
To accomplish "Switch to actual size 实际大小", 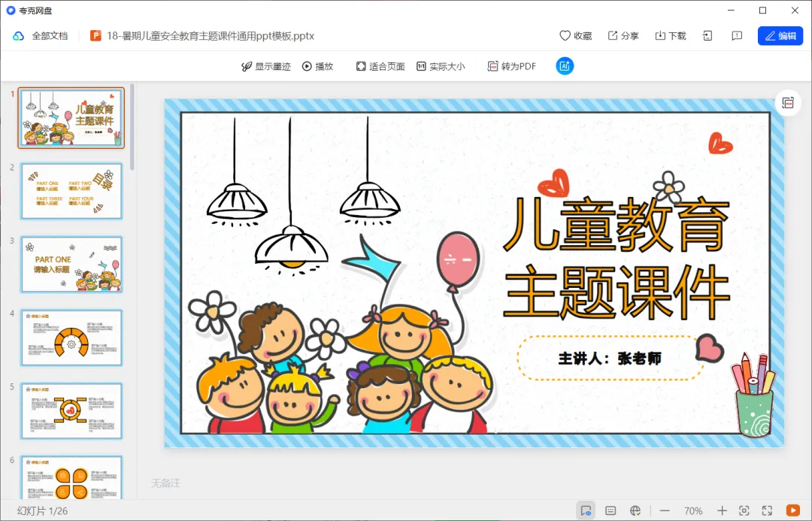I will pos(441,66).
